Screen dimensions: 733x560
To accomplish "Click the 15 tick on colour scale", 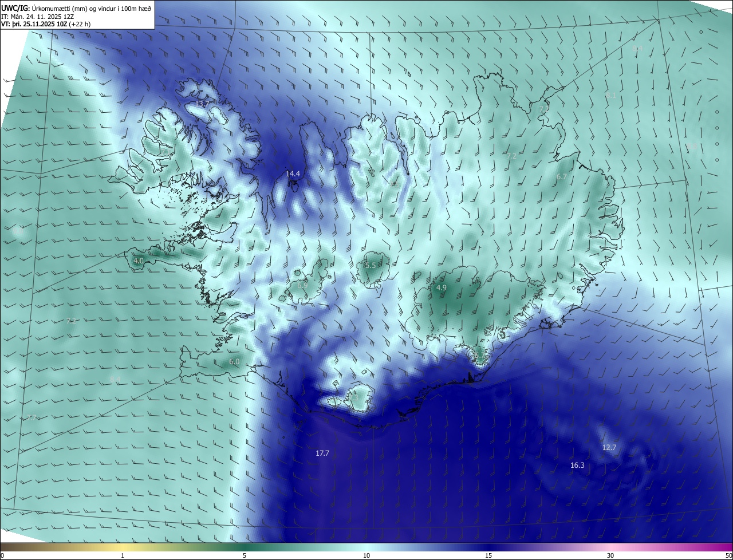I will point(488,555).
